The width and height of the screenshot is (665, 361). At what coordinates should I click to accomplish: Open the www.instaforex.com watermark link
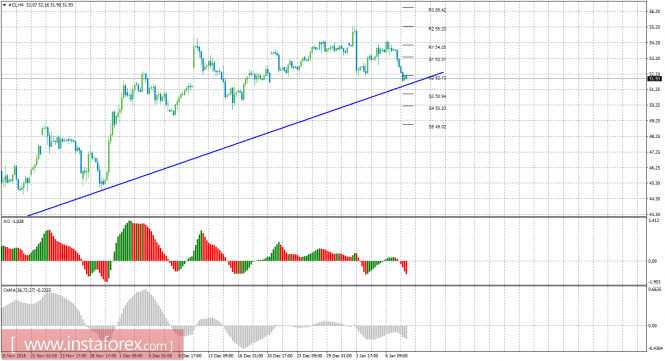(92, 344)
